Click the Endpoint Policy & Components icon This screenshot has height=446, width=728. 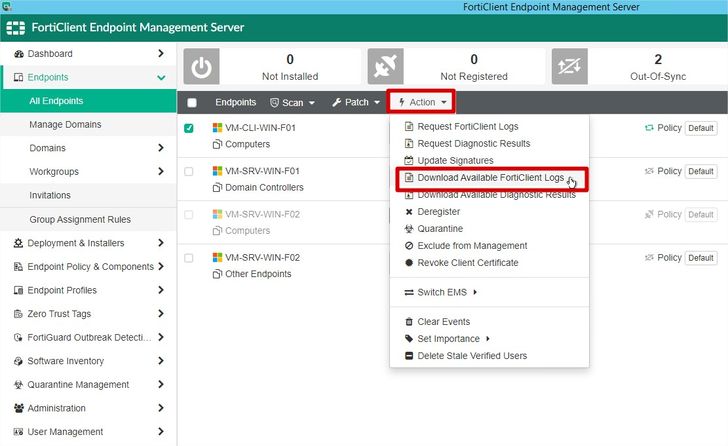click(19, 266)
